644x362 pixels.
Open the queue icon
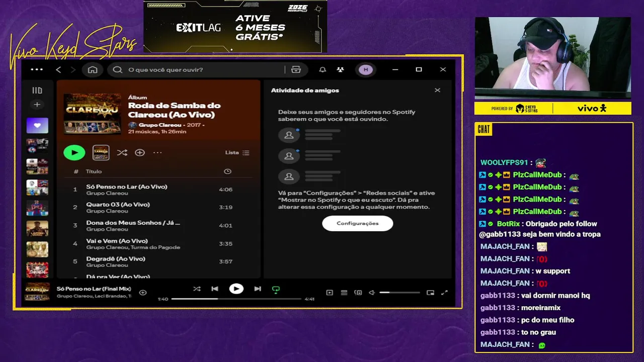point(344,293)
